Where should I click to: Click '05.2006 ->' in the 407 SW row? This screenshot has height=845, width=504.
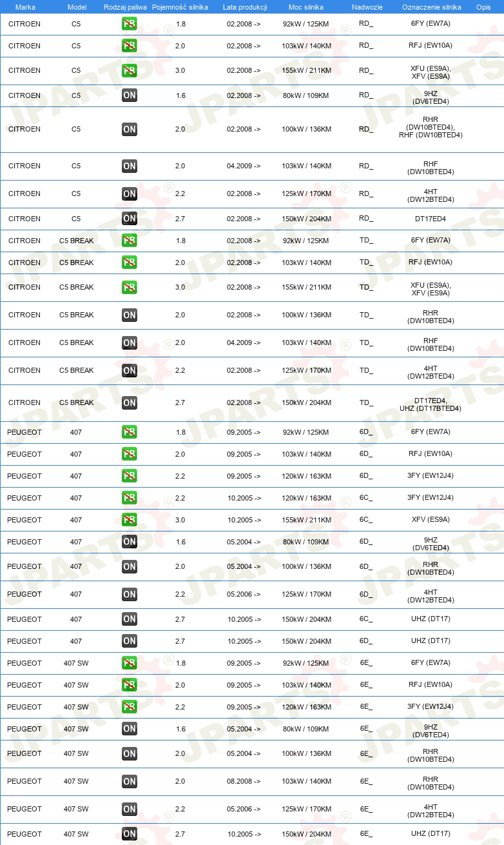(244, 809)
